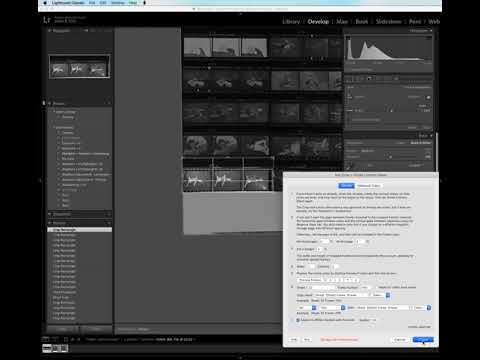Choose the Black & White treatment

click(421, 143)
